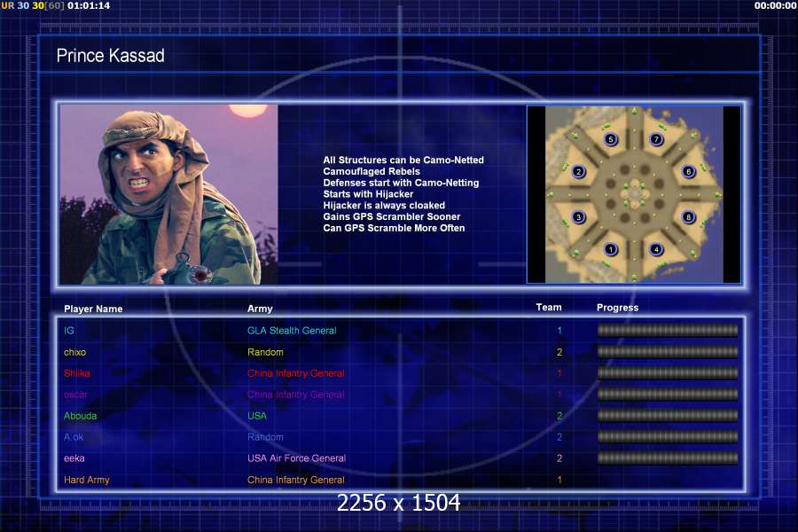Image resolution: width=798 pixels, height=532 pixels.
Task: Click player name Shiika
Action: 77,373
